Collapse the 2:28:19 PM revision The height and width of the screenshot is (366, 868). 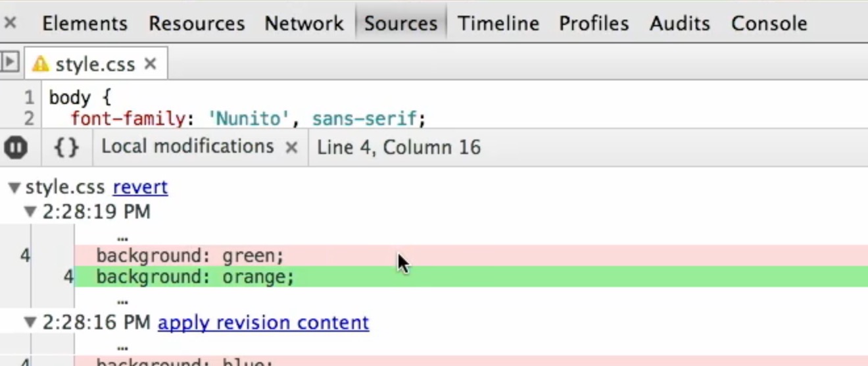[x=30, y=212]
